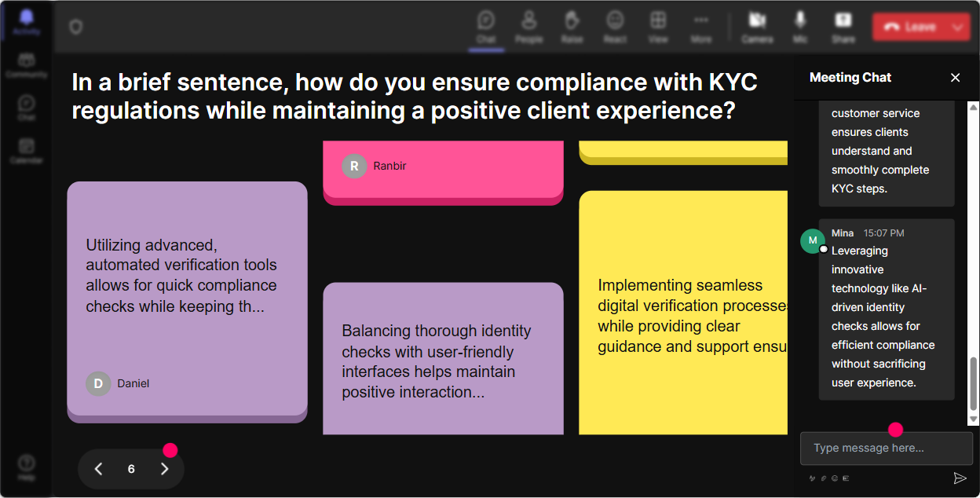Select Mina's 'Leveraging innovative technology' message
Image resolution: width=980 pixels, height=498 pixels.
887,309
